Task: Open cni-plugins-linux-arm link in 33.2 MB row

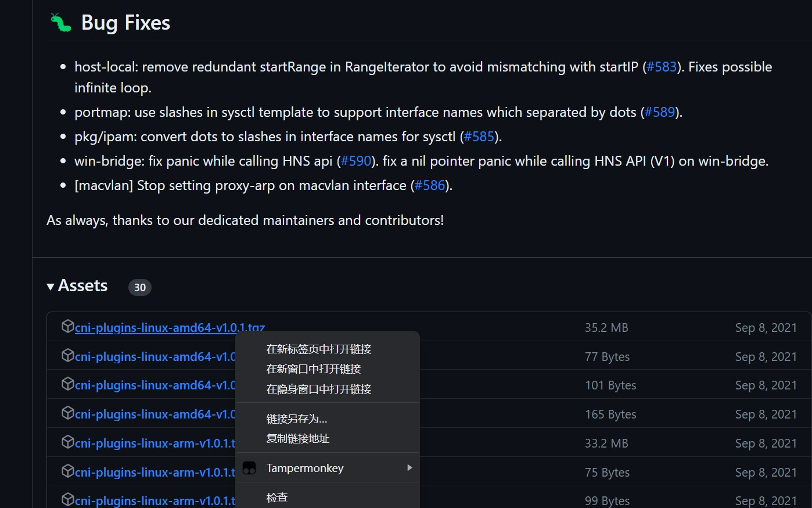Action: (x=155, y=443)
